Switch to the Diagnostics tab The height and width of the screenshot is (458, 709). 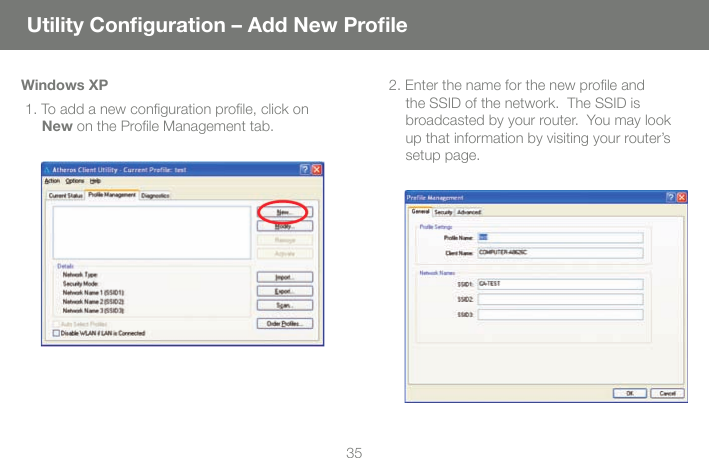[x=155, y=196]
